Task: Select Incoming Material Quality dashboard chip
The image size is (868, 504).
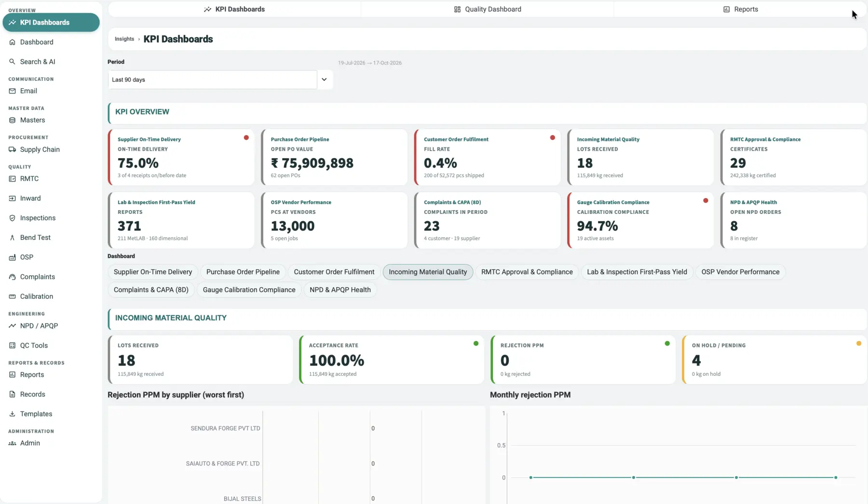Action: click(x=428, y=272)
